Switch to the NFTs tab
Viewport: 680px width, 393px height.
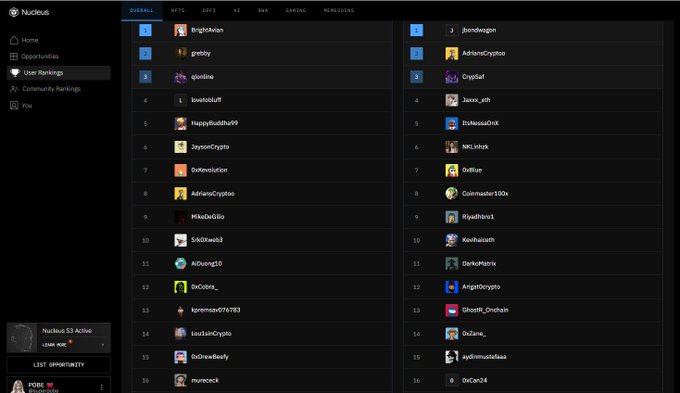tap(178, 10)
